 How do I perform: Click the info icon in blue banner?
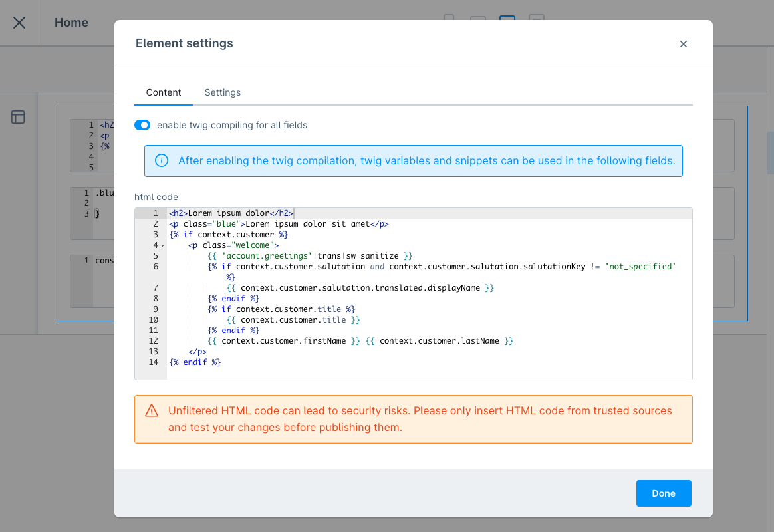[x=161, y=160]
